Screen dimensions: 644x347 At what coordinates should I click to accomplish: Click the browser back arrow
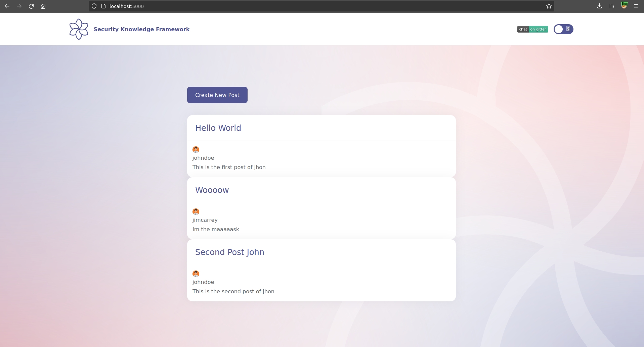(x=7, y=6)
